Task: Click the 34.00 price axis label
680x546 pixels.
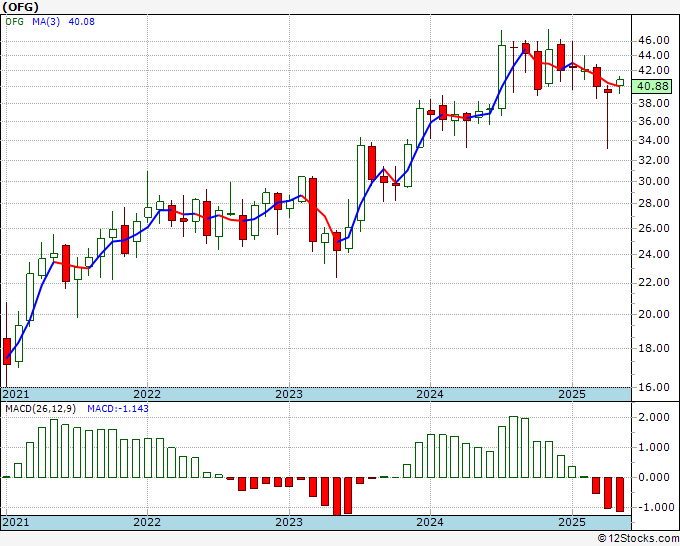Action: (x=653, y=140)
